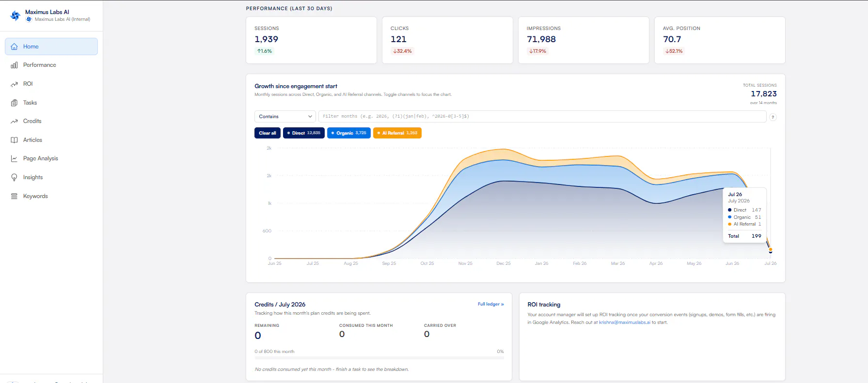Click the Direct 147 tooltip row

point(744,210)
